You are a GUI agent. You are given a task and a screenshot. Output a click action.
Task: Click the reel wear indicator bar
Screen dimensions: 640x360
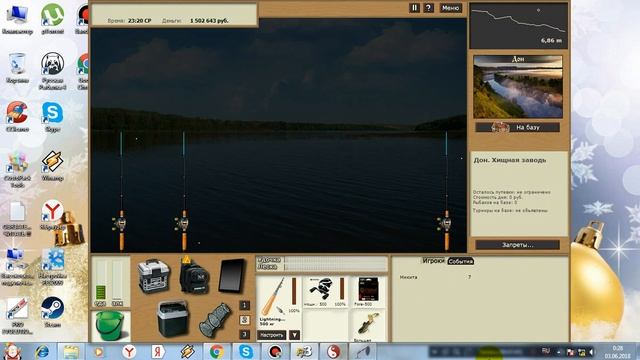point(341,289)
